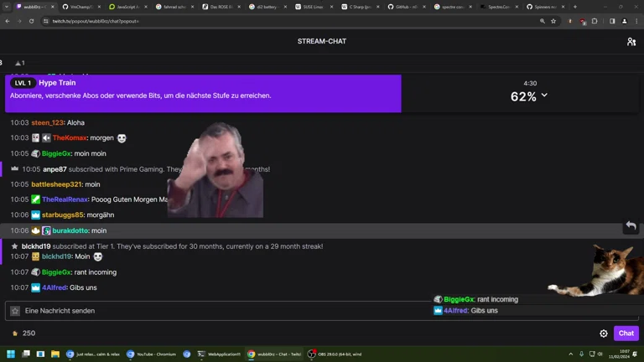The width and height of the screenshot is (644, 362).
Task: Open the chat users list icon
Action: click(x=631, y=41)
